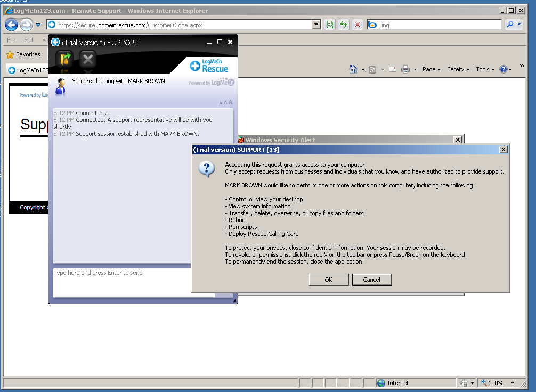Select the LogMeIn123 browser tab
536x392 pixels.
point(27,70)
